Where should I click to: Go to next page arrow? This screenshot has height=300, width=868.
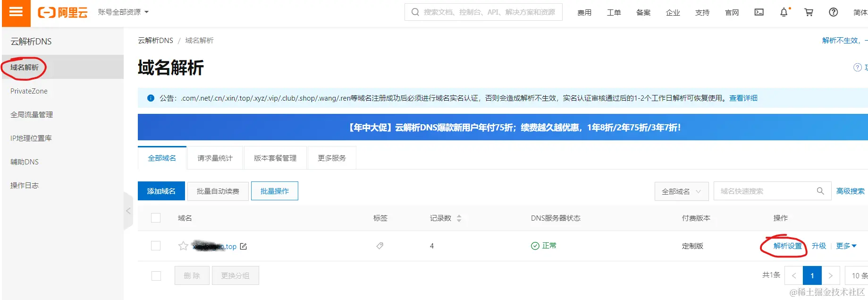(x=831, y=275)
